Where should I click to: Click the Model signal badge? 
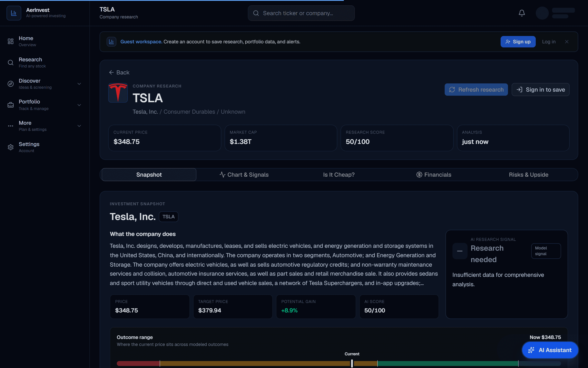coord(546,251)
